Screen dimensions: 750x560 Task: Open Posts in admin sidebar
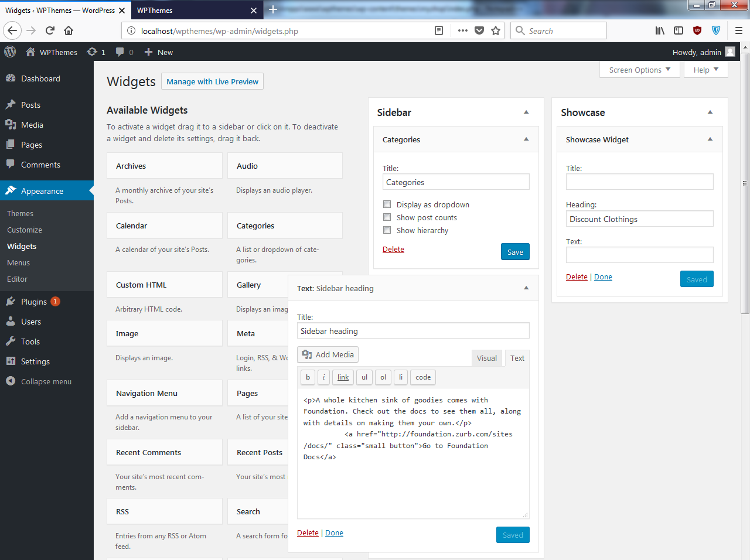point(47,105)
